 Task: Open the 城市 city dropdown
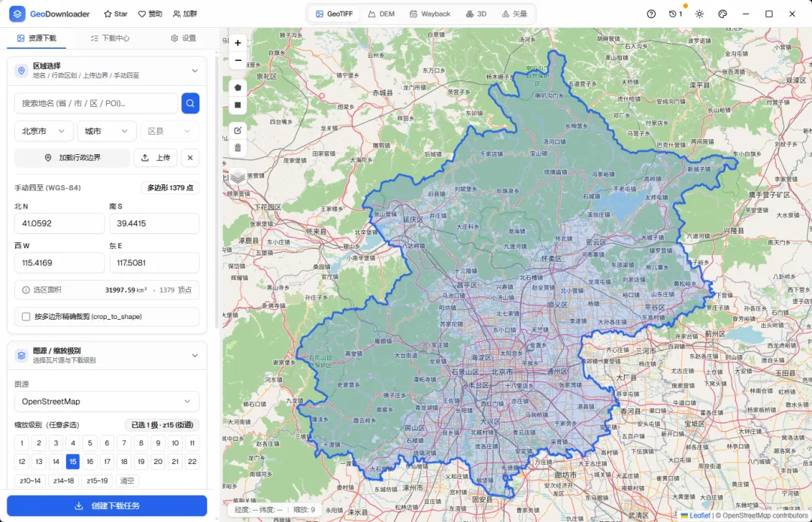107,131
